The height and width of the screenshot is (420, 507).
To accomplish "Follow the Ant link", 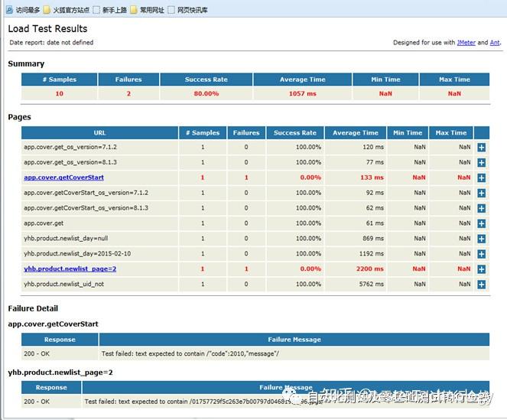I will (x=495, y=42).
